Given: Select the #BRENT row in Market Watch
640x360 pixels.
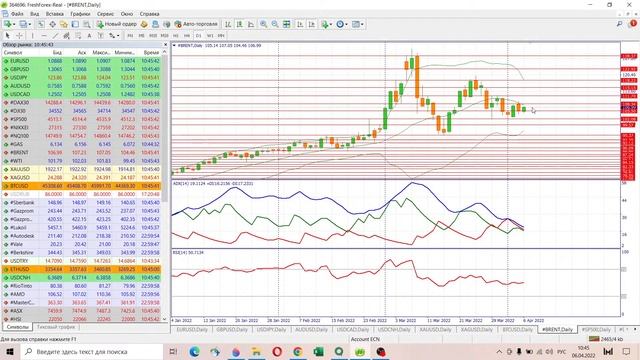Looking at the screenshot, I should click(x=82, y=153).
